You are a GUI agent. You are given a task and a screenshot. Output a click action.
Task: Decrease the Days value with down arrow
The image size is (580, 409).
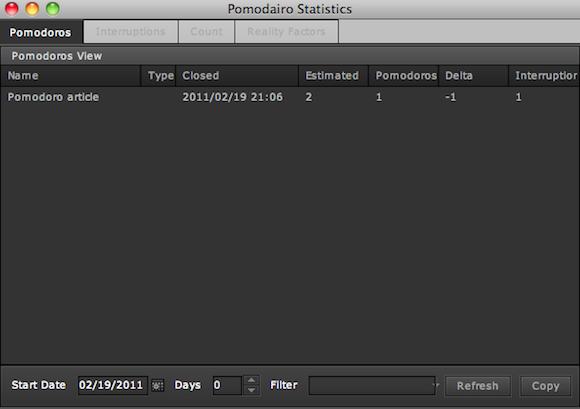point(252,391)
